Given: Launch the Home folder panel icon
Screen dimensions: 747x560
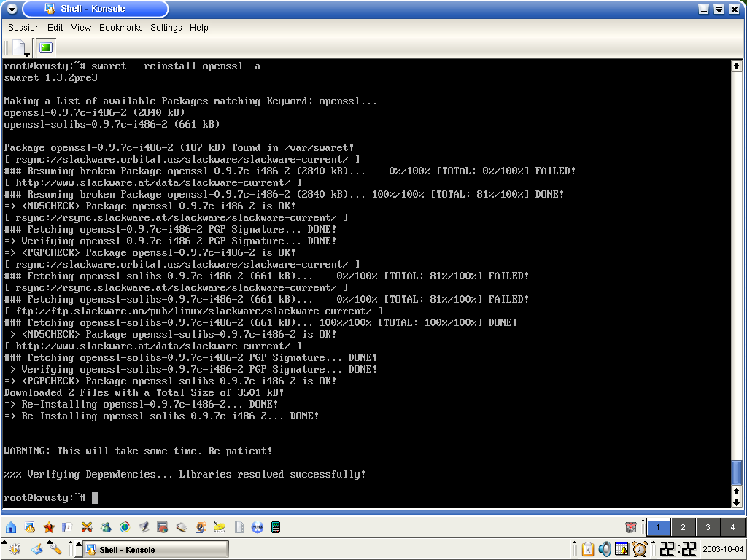Looking at the screenshot, I should [11, 527].
